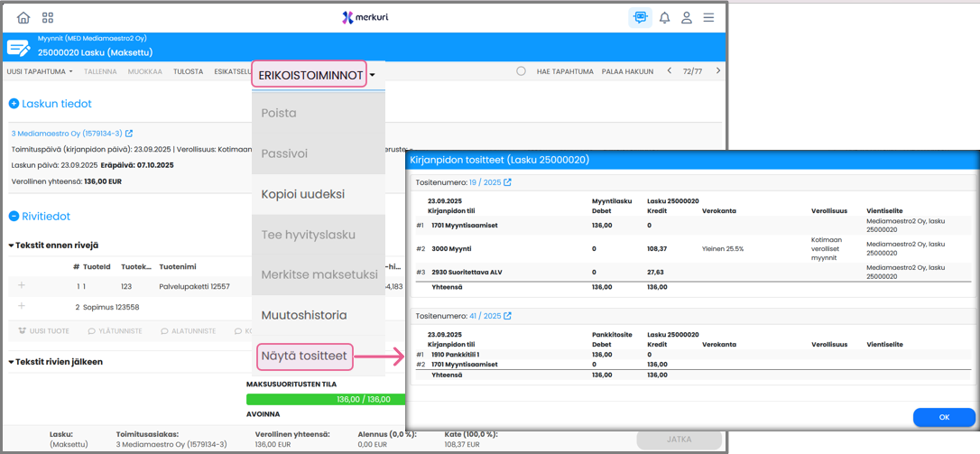The width and height of the screenshot is (980, 454).
Task: Expand the Laskun tiedot section
Action: click(14, 104)
